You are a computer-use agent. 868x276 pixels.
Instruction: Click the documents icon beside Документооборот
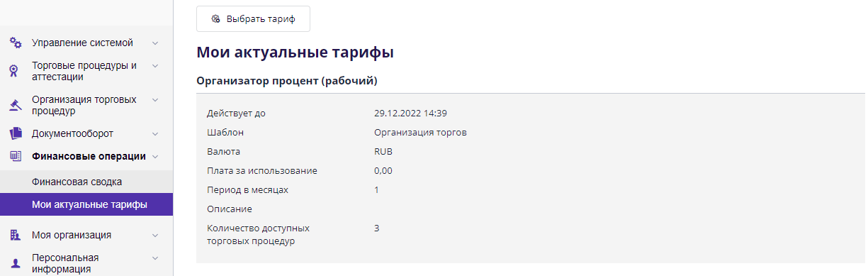tap(15, 133)
